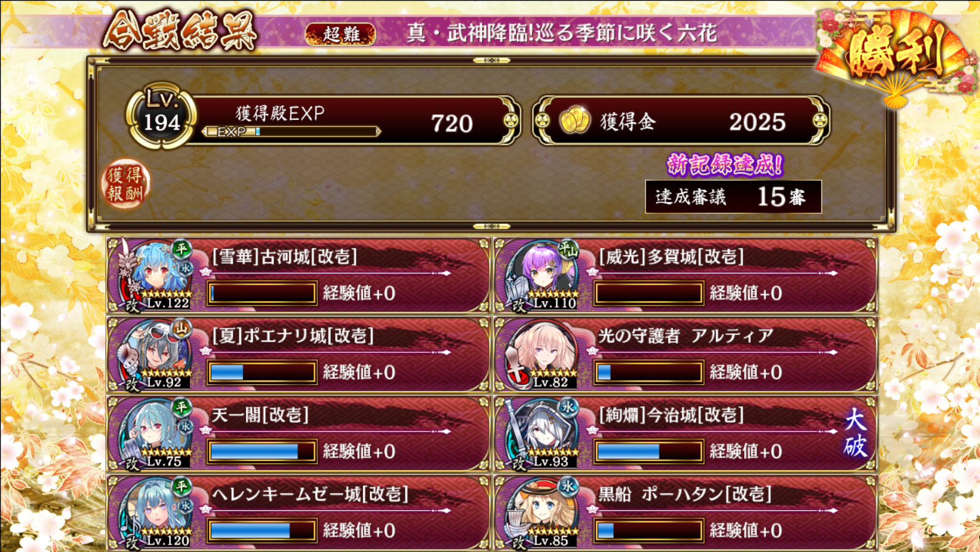980x552 pixels.
Task: Click the 天一閣 experience bar
Action: (262, 452)
